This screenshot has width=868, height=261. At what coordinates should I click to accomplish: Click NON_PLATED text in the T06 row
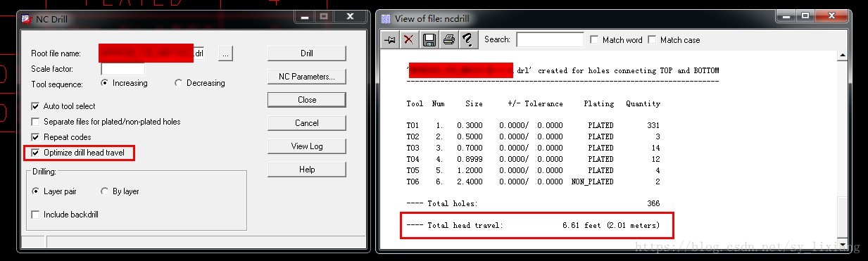click(x=592, y=182)
